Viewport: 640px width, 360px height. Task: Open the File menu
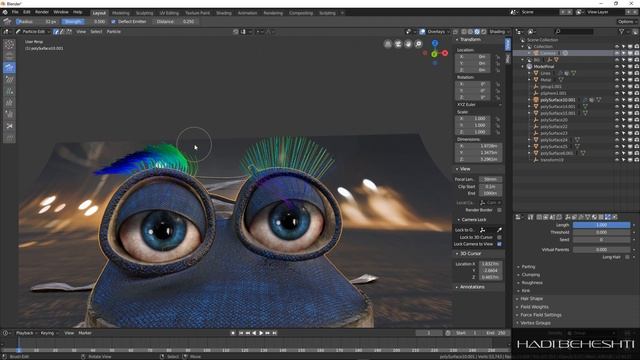pos(15,12)
